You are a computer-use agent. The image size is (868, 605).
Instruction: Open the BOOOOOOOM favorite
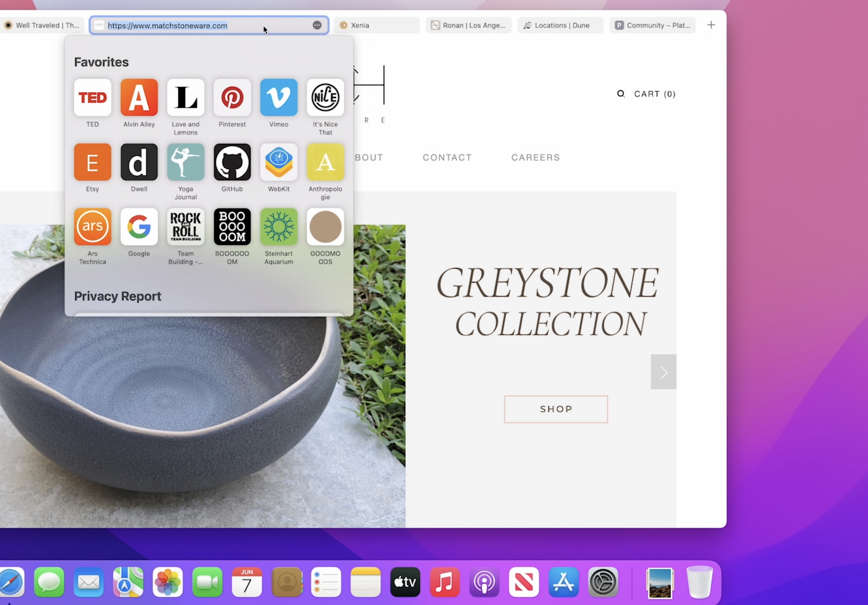(232, 227)
